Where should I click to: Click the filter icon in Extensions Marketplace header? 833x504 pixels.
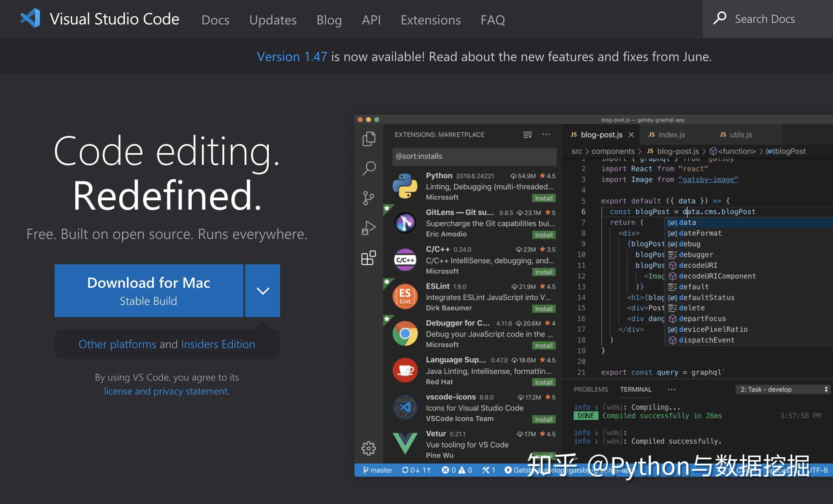click(528, 134)
